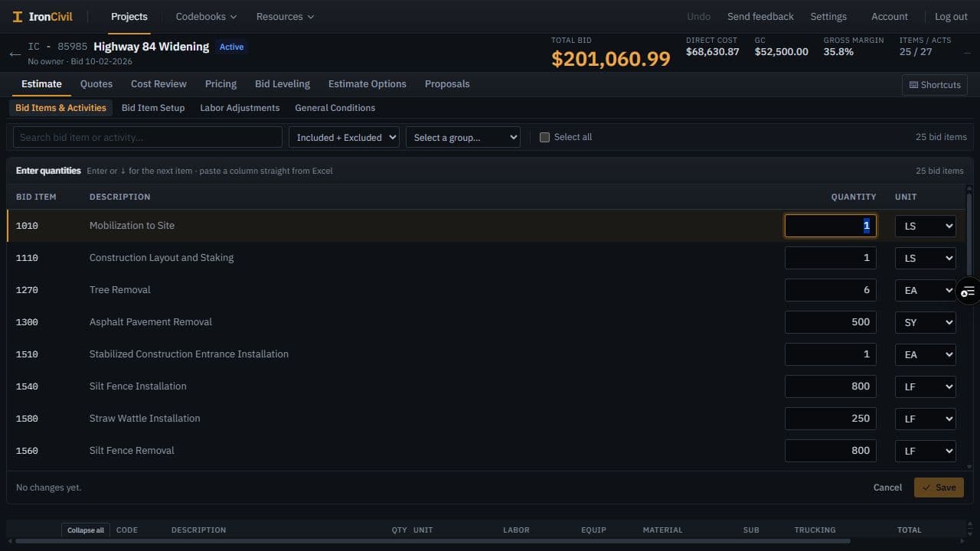
Task: Open Settings in the top bar
Action: 828,17
